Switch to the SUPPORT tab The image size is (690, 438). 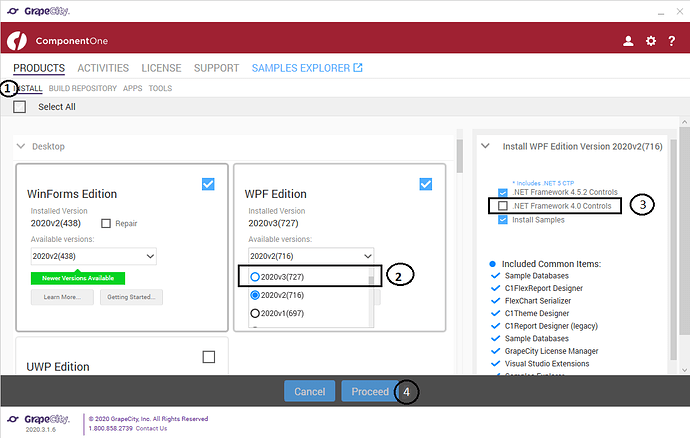(x=217, y=68)
